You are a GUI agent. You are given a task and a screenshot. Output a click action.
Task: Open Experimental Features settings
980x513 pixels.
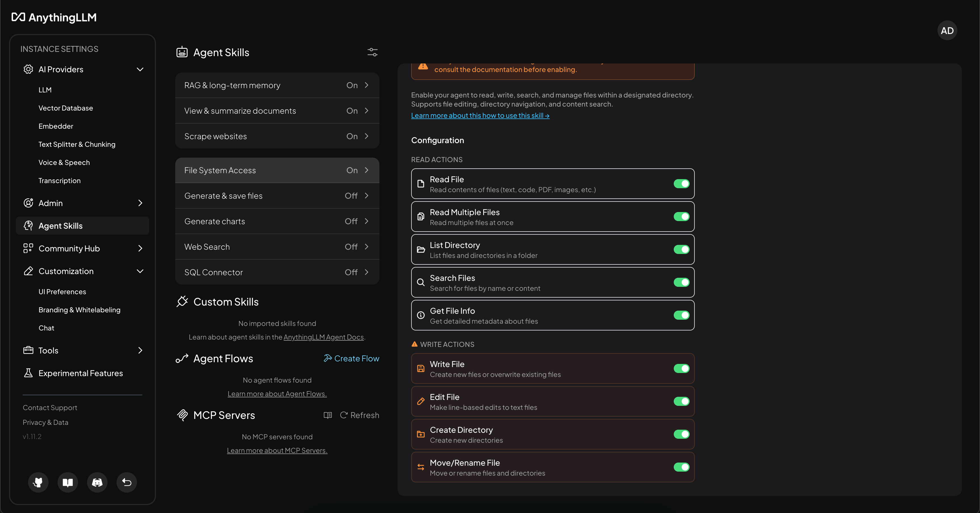(x=80, y=373)
